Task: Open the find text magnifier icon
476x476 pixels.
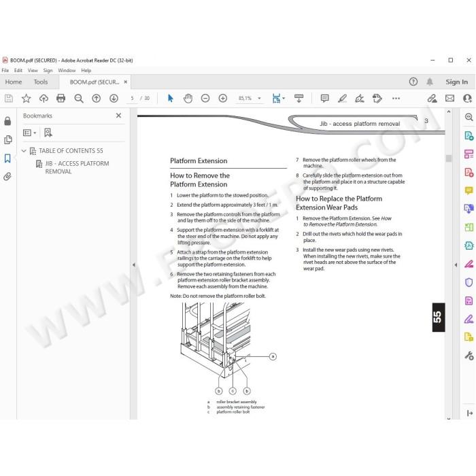Action: tap(79, 99)
